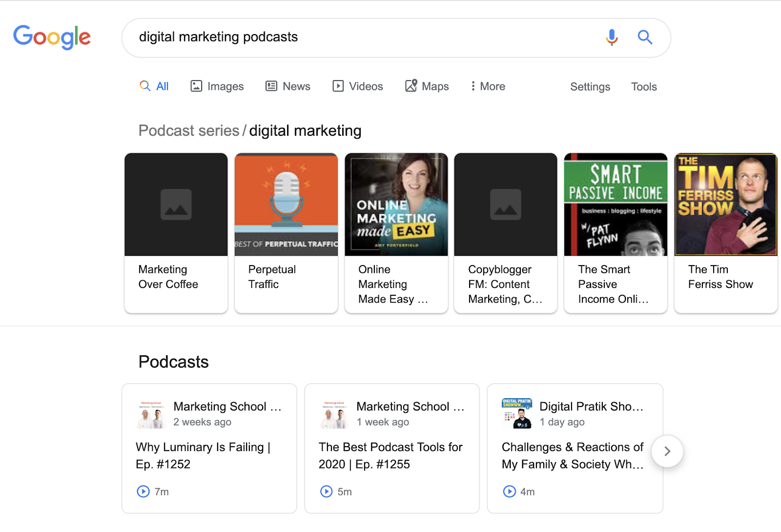Click Copyblogger FM: Content Marketing title
The image size is (781, 532).
coord(505,284)
